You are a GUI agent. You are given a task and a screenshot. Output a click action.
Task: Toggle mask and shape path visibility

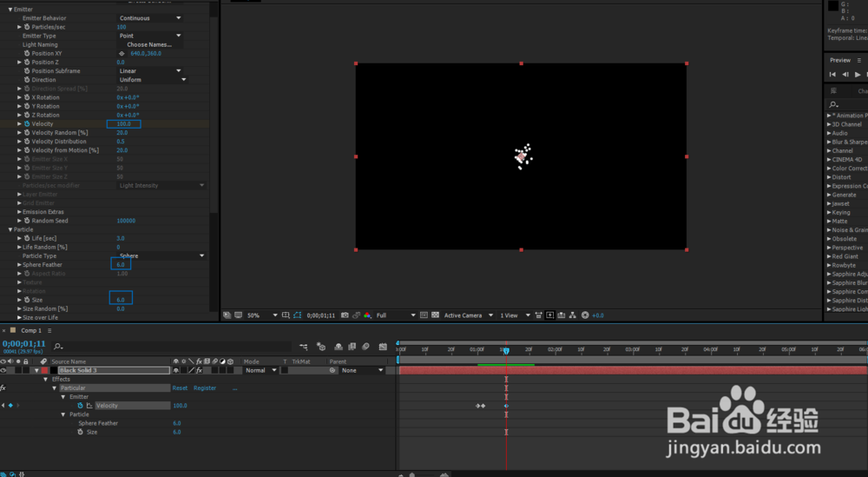coord(297,315)
